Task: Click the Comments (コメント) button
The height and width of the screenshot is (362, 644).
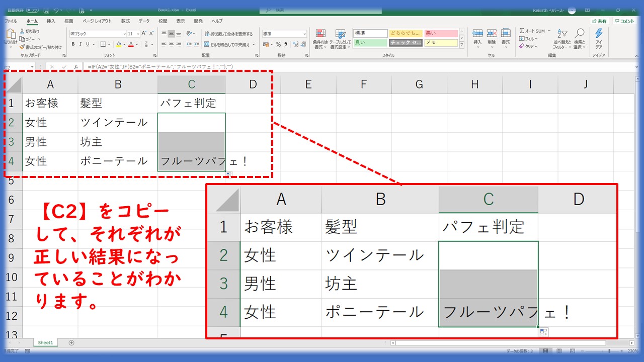Action: (x=624, y=21)
